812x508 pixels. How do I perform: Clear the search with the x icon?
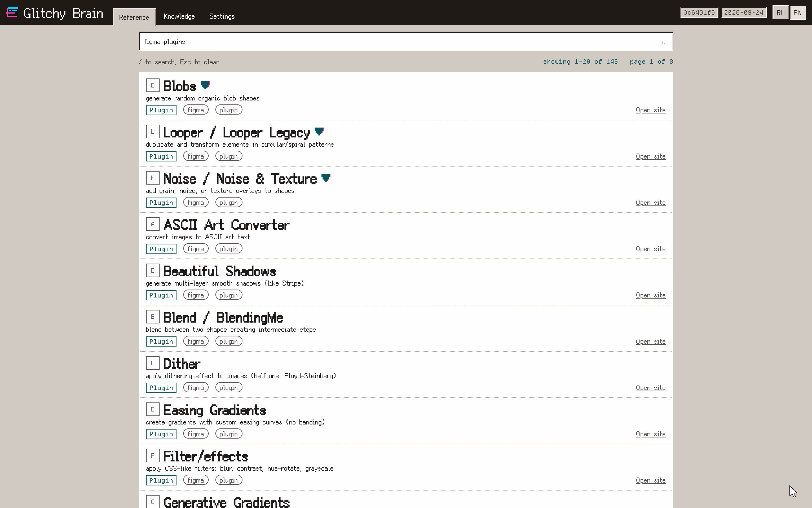[x=663, y=42]
